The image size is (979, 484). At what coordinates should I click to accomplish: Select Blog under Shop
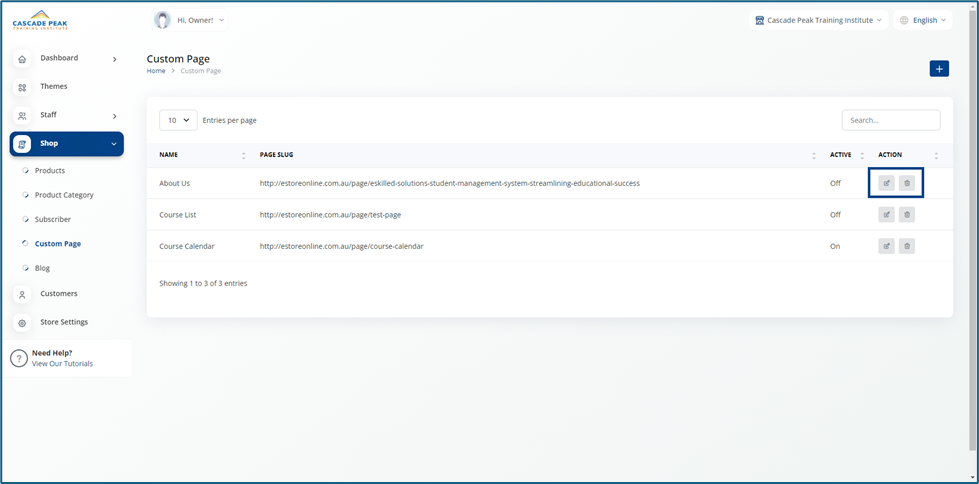42,268
